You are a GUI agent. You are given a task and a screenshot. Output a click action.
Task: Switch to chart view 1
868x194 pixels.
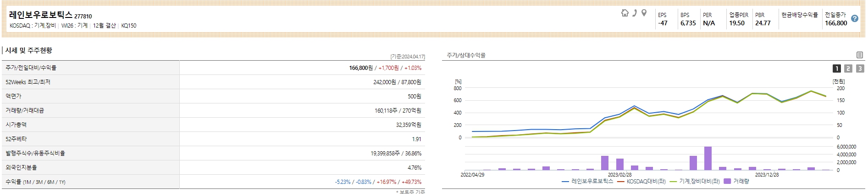point(837,68)
